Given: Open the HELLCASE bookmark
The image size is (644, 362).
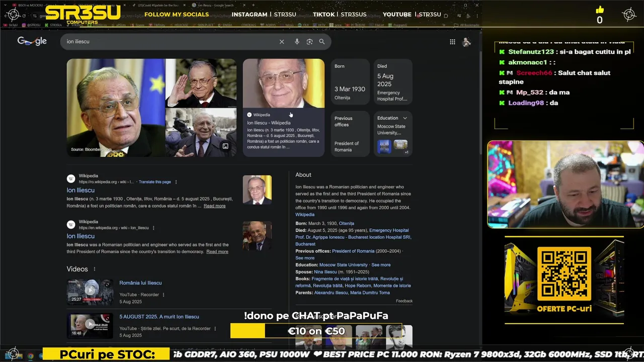Looking at the screenshot, I should (179, 25).
